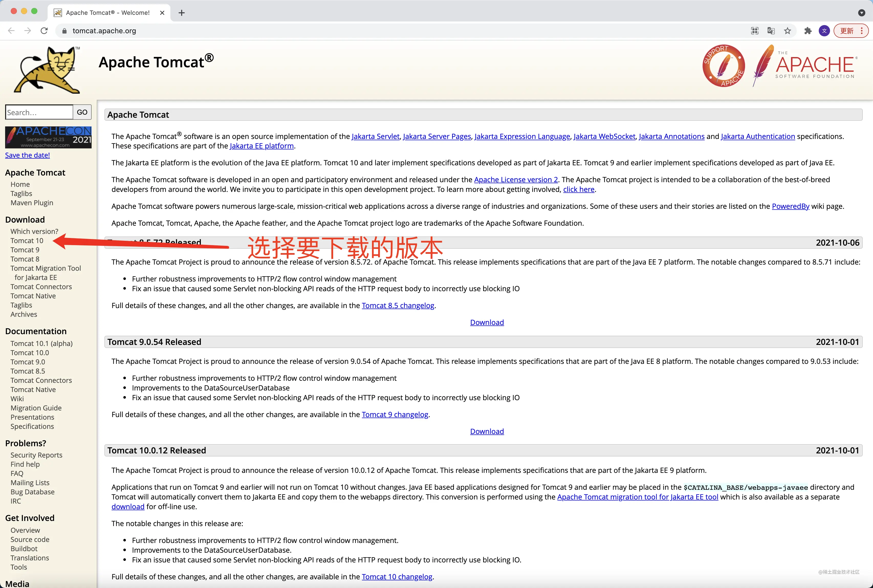Screen dimensions: 873x588
Task: Click Download link under Tomcat 9.0.54
Action: 487,431
